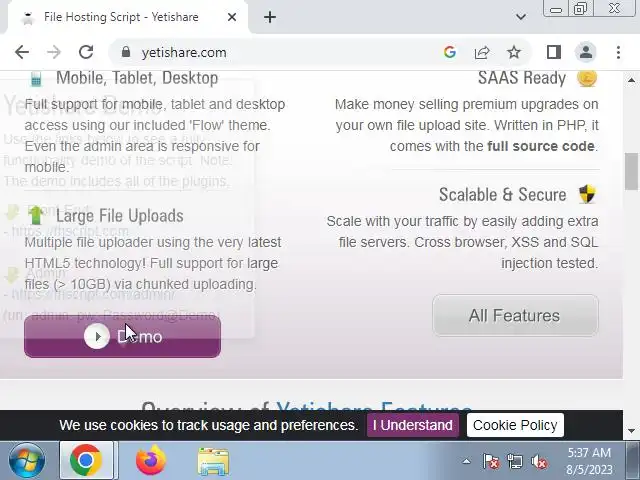Close the File Hosting Script tab

(232, 17)
